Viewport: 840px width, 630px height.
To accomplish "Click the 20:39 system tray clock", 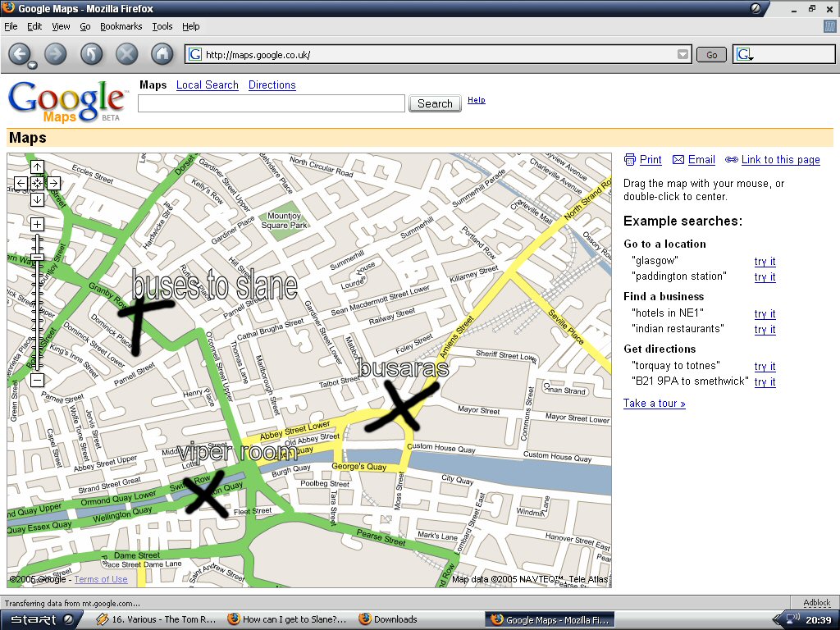I will 818,620.
